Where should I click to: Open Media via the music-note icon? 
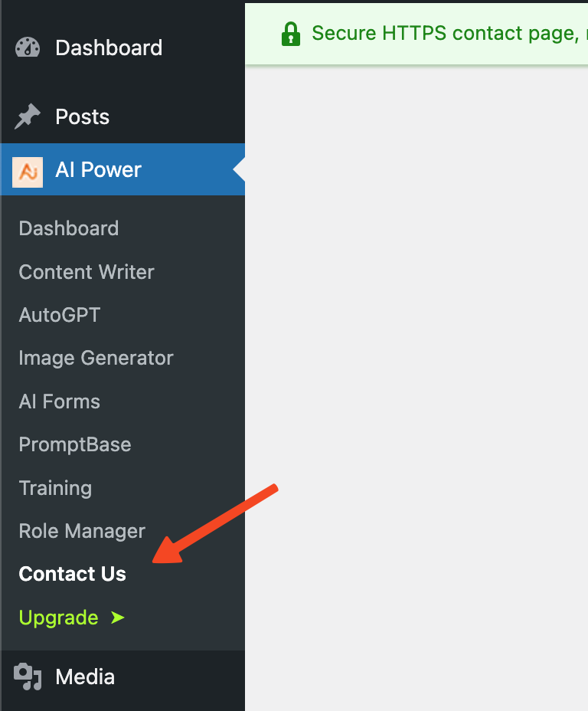tap(28, 677)
